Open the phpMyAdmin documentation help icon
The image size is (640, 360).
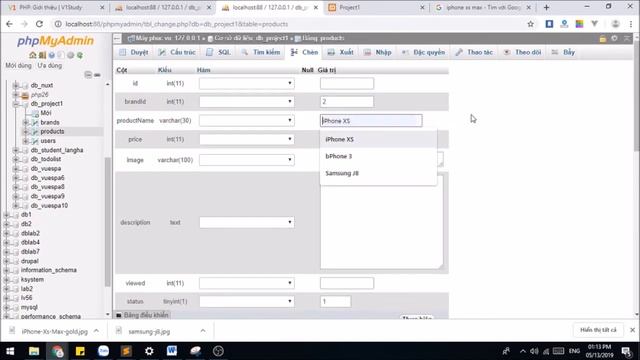click(x=51, y=55)
